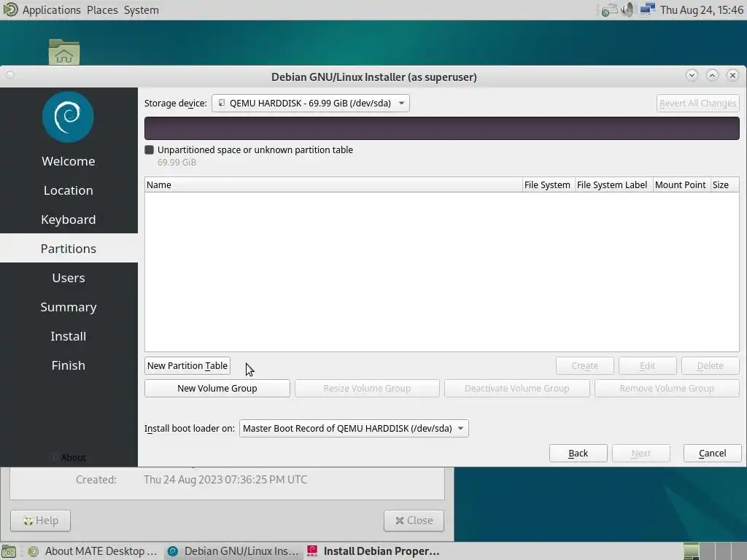Click the Delete partition button
This screenshot has height=560, width=747.
[x=710, y=366]
